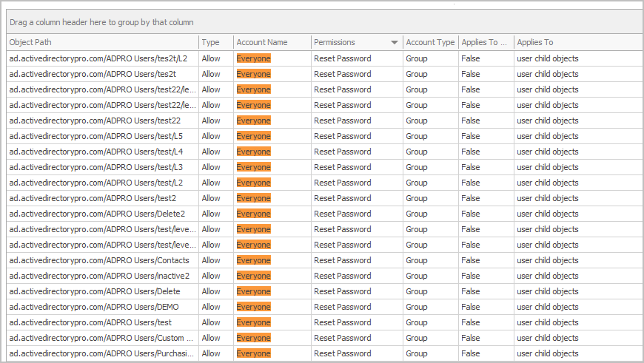Click 'Allow' in the Custom ... row
The image size is (644, 363).
pos(211,339)
